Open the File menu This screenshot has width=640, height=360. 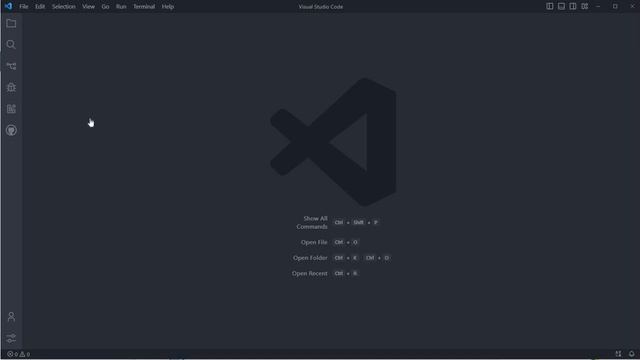[x=24, y=7]
